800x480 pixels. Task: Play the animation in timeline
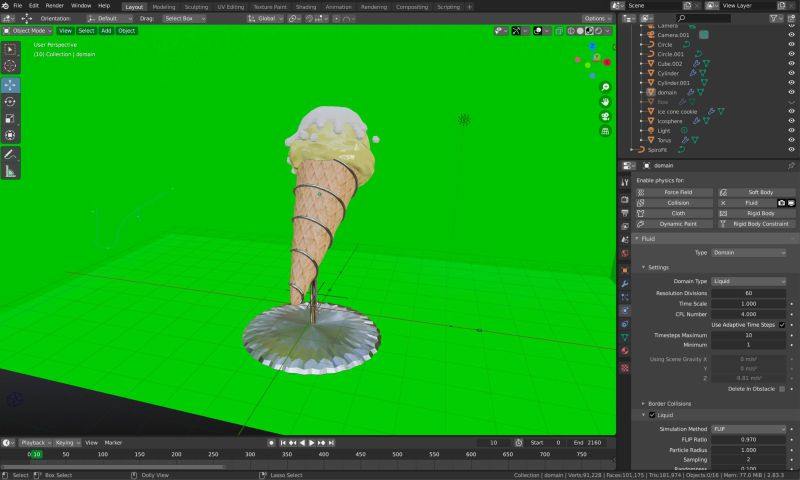click(312, 443)
